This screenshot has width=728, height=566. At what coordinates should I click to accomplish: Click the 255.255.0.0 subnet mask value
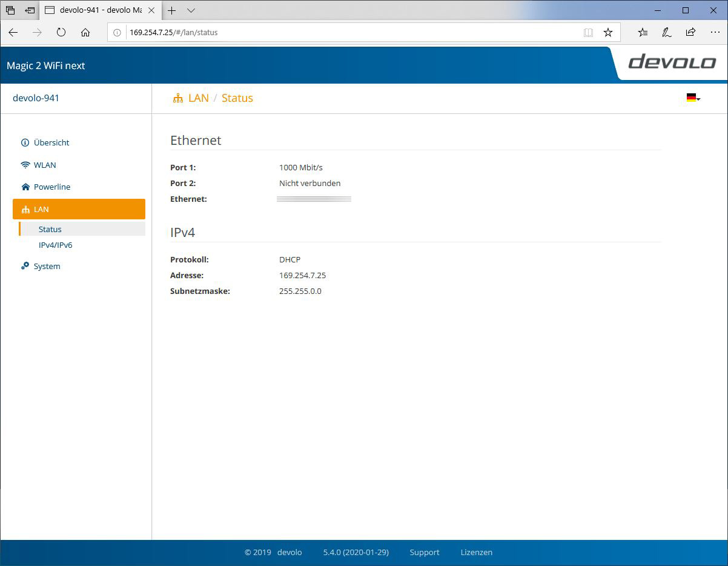pos(300,291)
